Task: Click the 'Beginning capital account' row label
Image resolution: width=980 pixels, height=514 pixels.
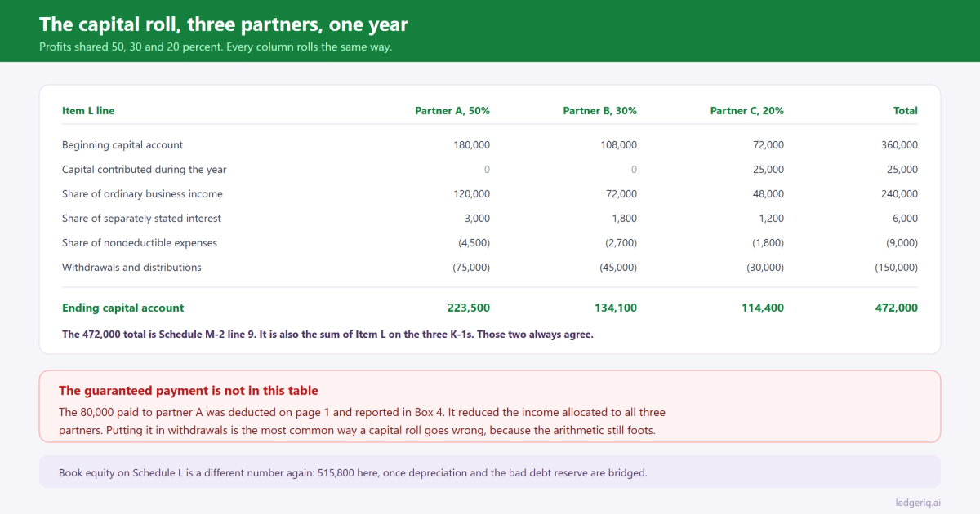Action: click(122, 145)
